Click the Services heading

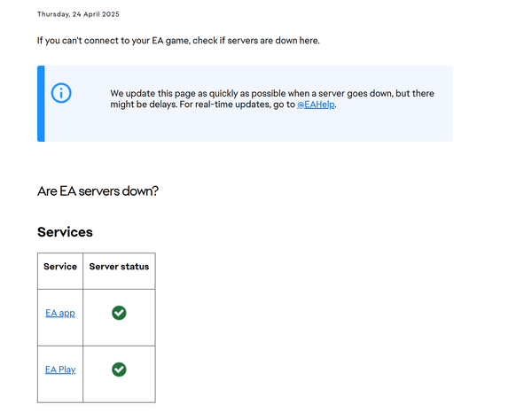[65, 232]
